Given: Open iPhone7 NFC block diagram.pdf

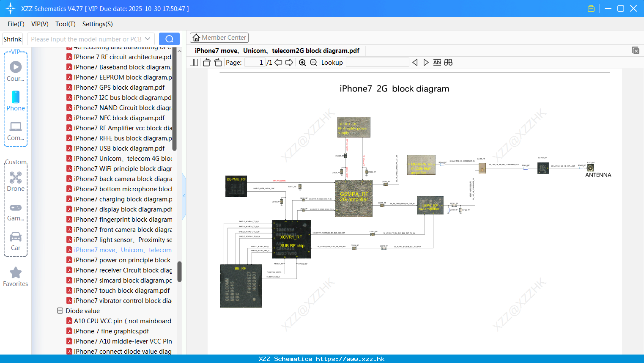Looking at the screenshot, I should tap(115, 118).
